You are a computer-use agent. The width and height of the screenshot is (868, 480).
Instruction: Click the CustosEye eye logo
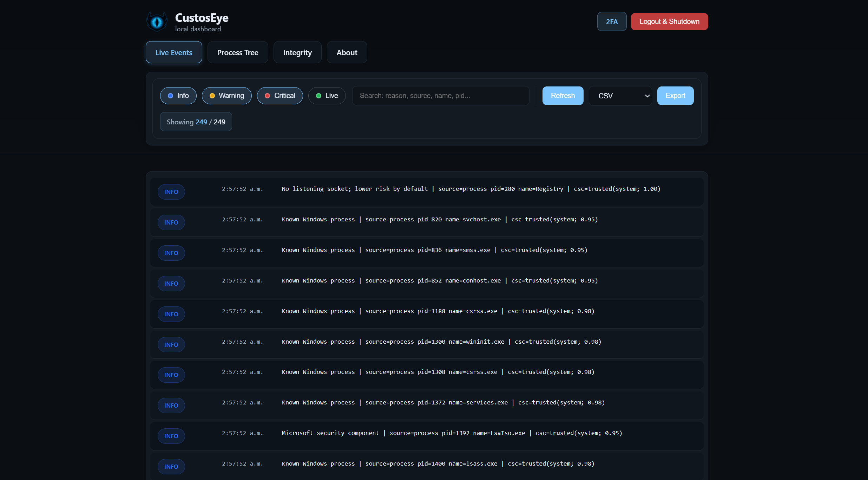157,21
